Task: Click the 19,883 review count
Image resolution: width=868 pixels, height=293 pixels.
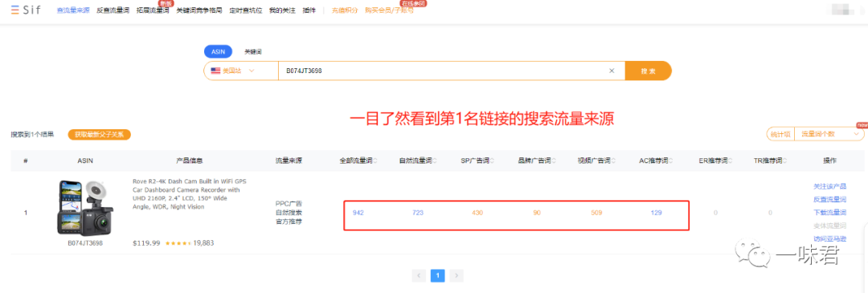Action: [203, 242]
